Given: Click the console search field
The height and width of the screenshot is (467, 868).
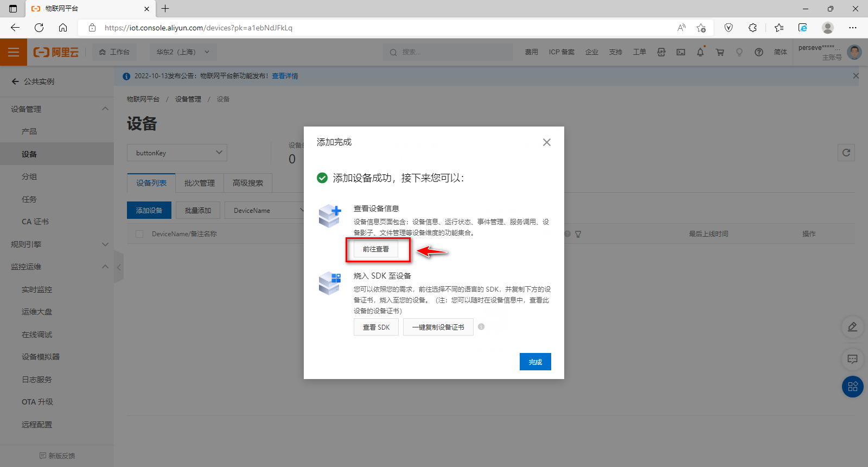Looking at the screenshot, I should tap(448, 52).
